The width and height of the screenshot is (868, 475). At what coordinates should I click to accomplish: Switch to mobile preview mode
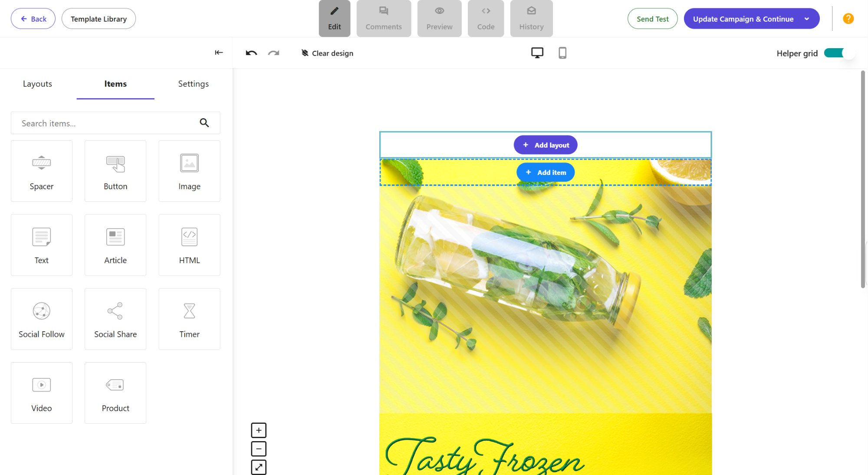pyautogui.click(x=562, y=53)
